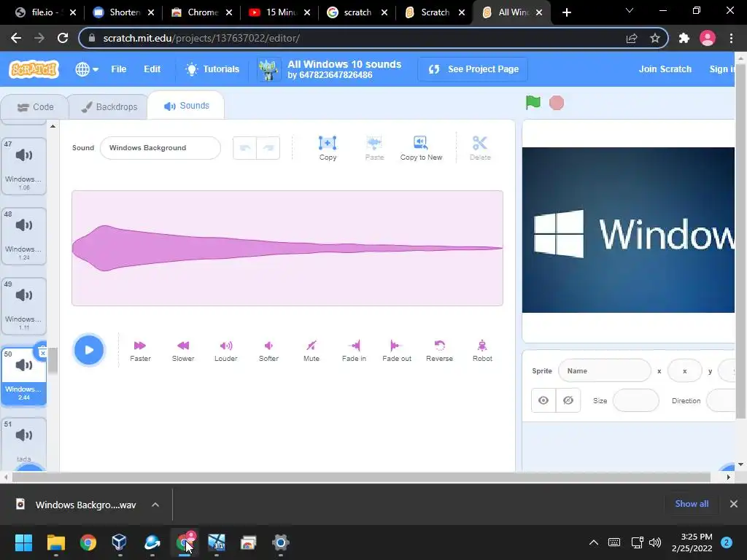Click the show sprite eye toggle
The width and height of the screenshot is (747, 560).
pyautogui.click(x=543, y=400)
